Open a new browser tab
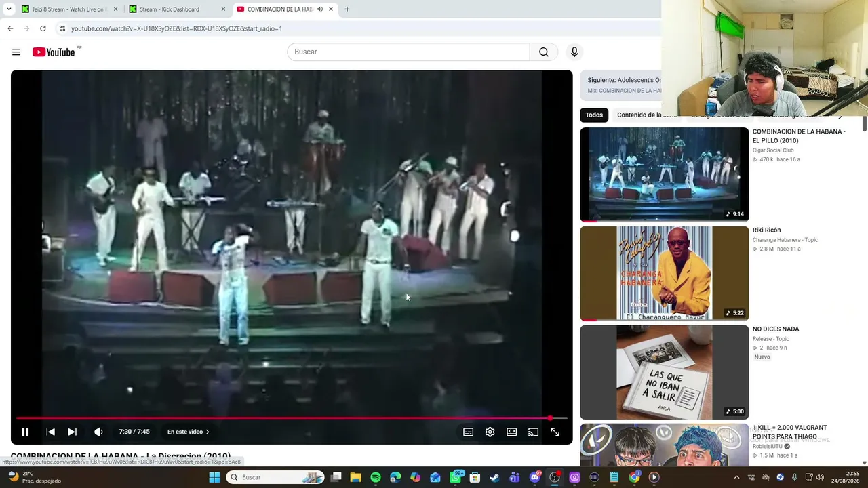Viewport: 868px width, 488px height. click(347, 9)
